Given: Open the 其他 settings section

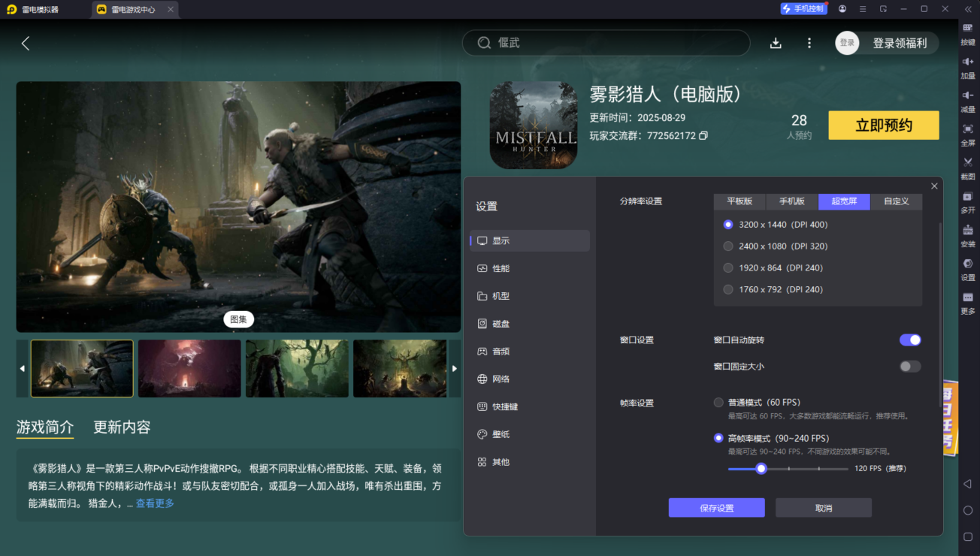Looking at the screenshot, I should (530, 462).
